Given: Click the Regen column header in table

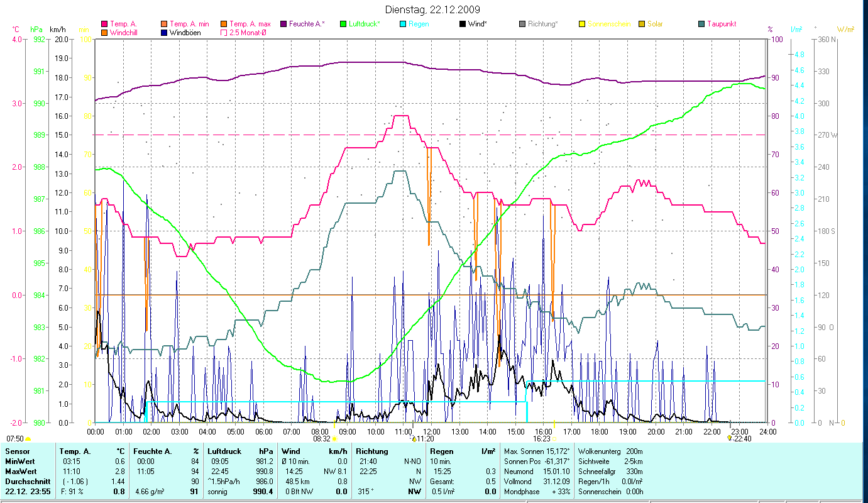Looking at the screenshot, I should pos(442,451).
